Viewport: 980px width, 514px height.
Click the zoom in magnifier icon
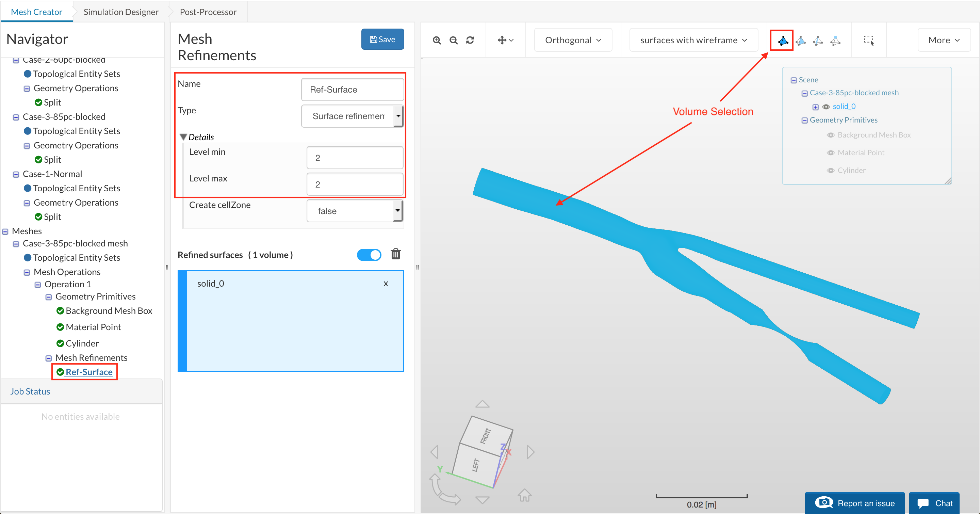437,40
